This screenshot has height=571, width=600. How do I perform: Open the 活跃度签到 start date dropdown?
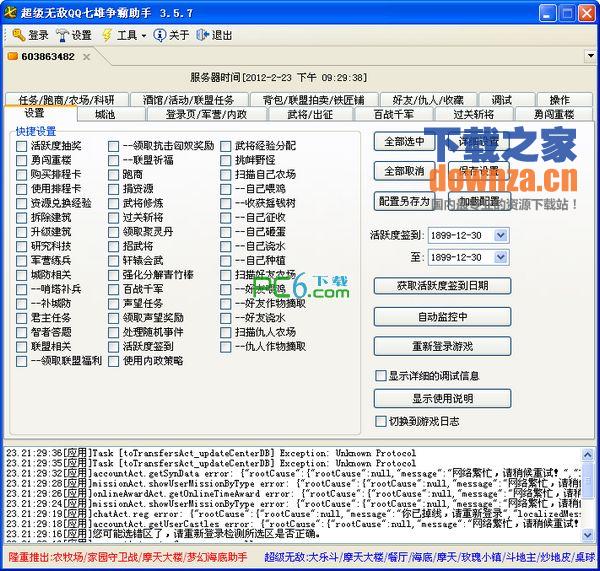coord(501,235)
